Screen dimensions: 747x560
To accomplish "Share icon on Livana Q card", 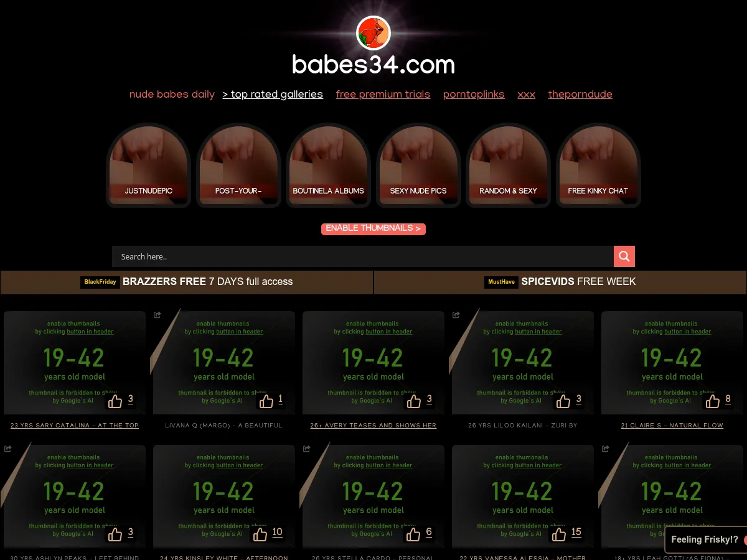I will [x=157, y=315].
